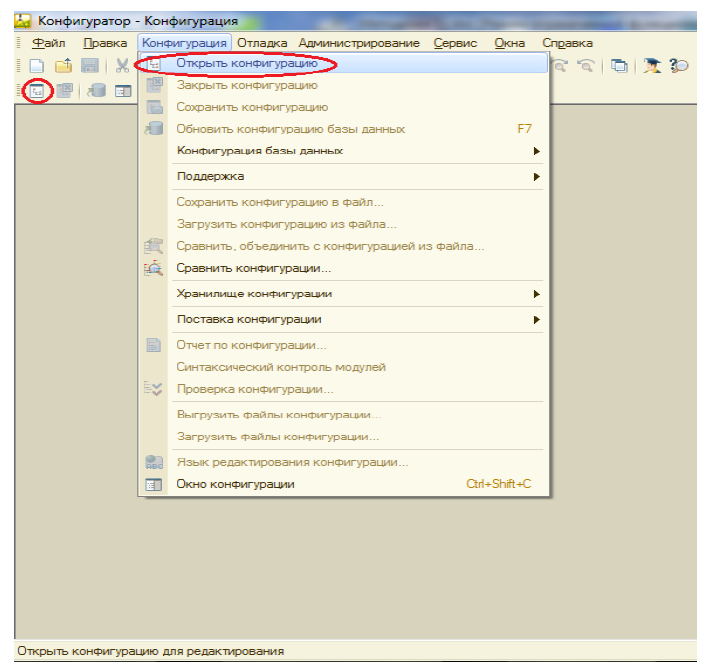Expand Хранилище конфигурации submenu

coord(344,294)
